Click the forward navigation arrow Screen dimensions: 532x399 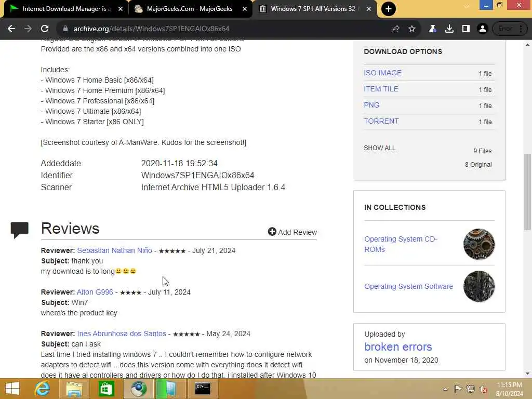(28, 29)
